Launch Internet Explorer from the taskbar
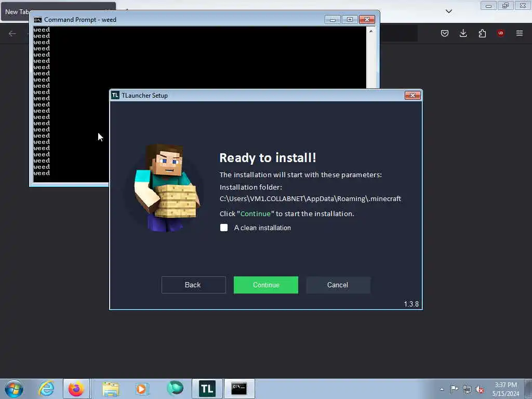The width and height of the screenshot is (532, 399). tap(46, 389)
